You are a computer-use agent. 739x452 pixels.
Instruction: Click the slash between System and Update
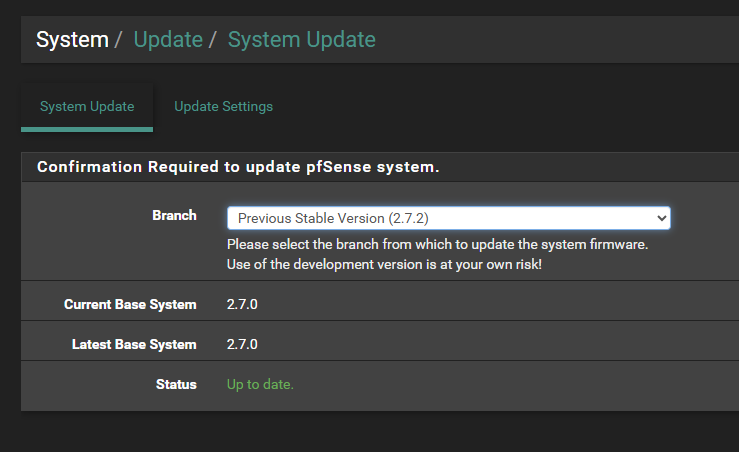click(x=118, y=40)
